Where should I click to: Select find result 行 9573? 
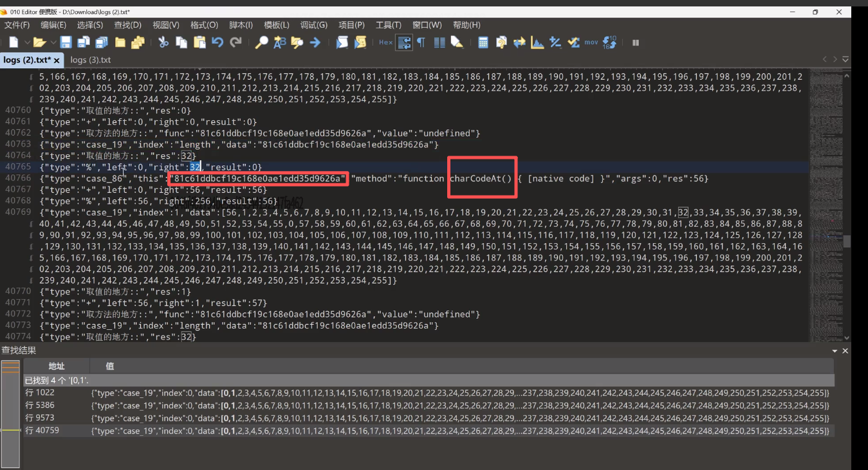[x=429, y=418]
